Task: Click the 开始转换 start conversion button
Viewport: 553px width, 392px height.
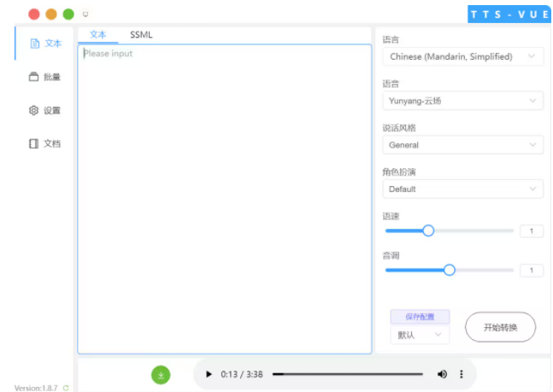Action: (500, 327)
